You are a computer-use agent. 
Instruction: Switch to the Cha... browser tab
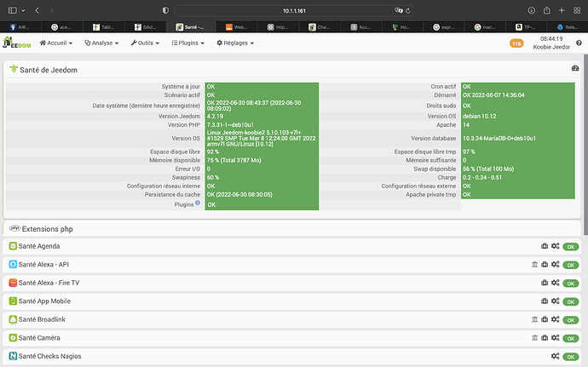[319, 27]
